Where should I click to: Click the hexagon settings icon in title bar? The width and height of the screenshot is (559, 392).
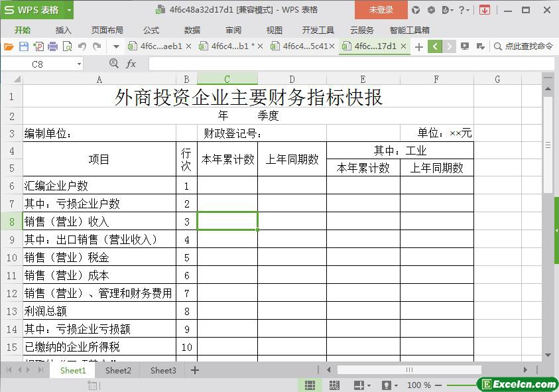coord(431,10)
